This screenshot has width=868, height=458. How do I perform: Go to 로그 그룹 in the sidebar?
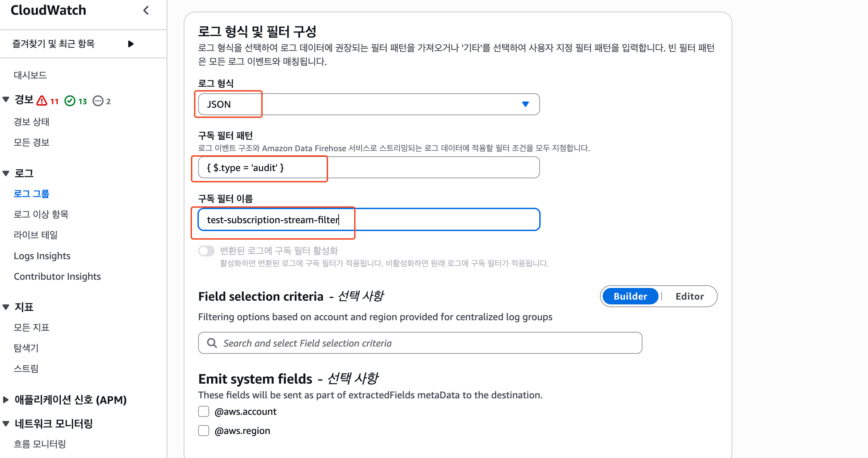coord(32,194)
